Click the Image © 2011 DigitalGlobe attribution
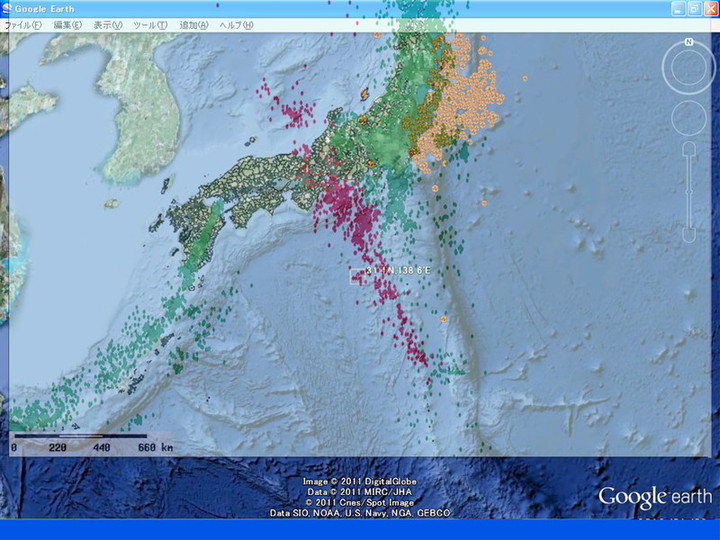This screenshot has width=720, height=540. point(358,482)
